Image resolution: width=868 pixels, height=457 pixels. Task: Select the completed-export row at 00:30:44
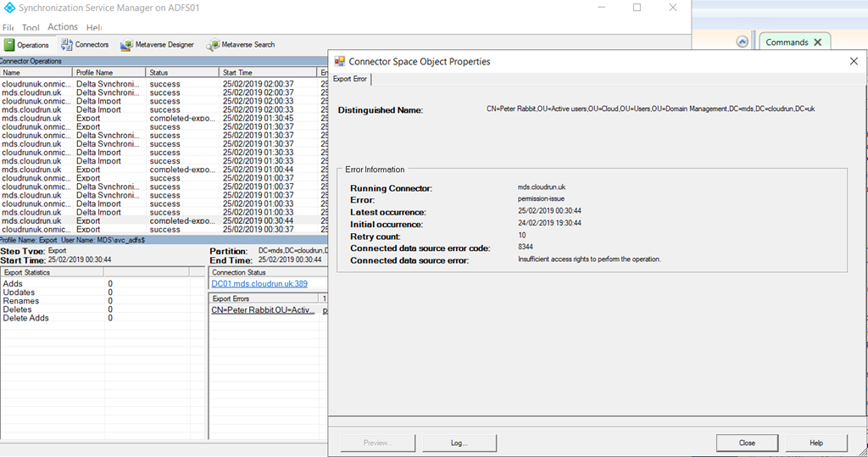click(x=161, y=220)
